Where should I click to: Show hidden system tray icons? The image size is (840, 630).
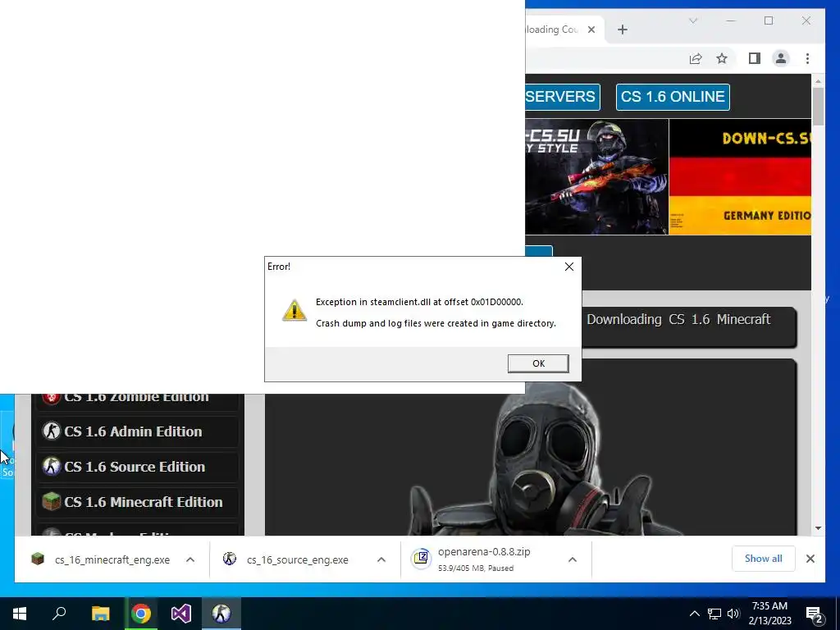tap(694, 614)
